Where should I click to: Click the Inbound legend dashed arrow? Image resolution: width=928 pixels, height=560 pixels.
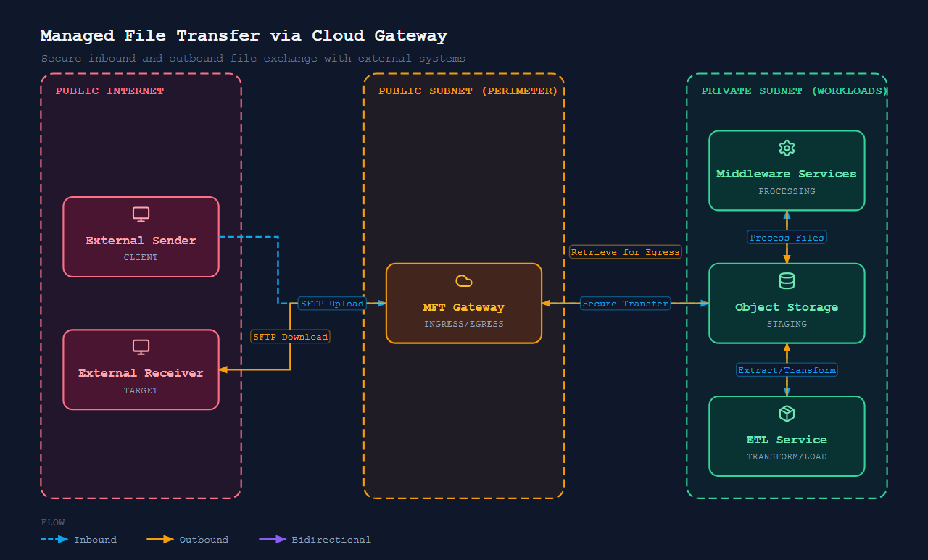pos(55,540)
